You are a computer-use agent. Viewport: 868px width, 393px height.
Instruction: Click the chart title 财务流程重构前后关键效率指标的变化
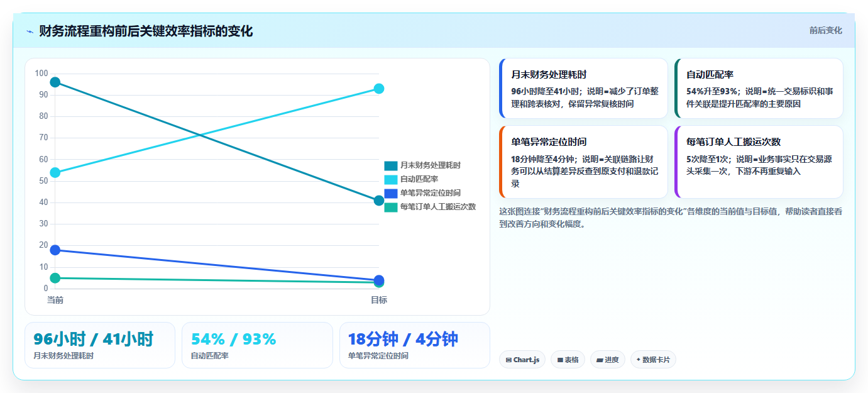(x=146, y=31)
